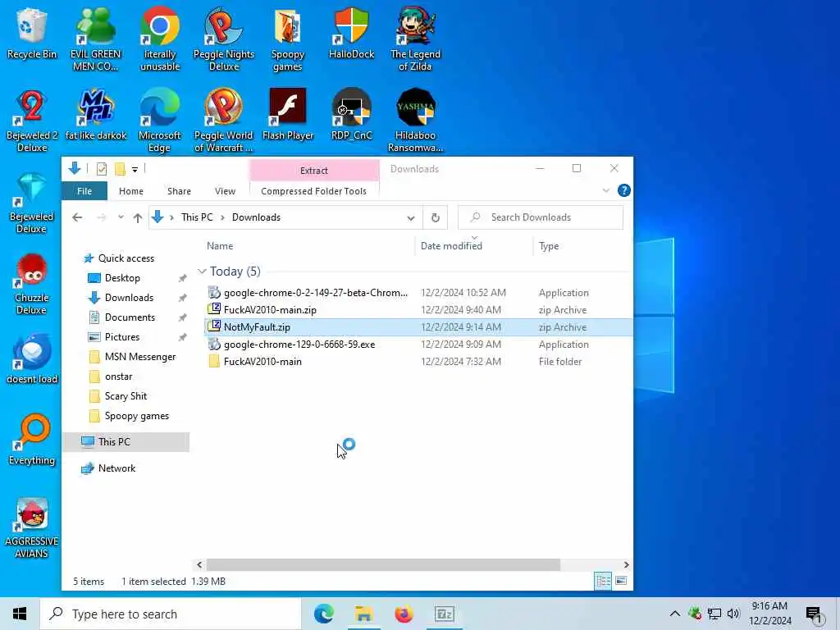Select the AGGRESSIVE AVIANS desktop icon
840x630 pixels.
[32, 528]
